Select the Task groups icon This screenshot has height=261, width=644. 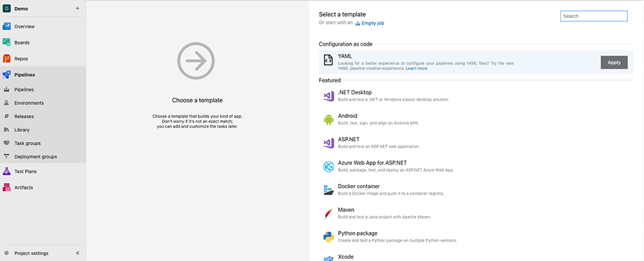click(x=6, y=143)
